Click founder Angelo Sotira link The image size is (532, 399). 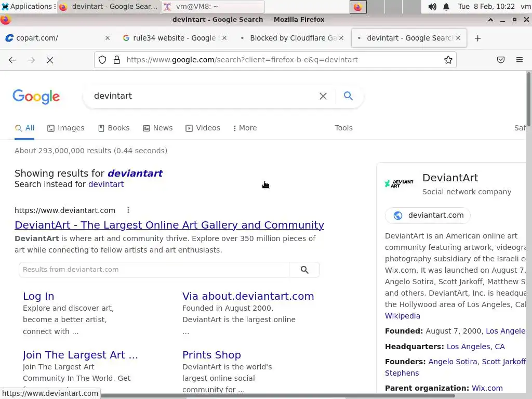click(453, 362)
